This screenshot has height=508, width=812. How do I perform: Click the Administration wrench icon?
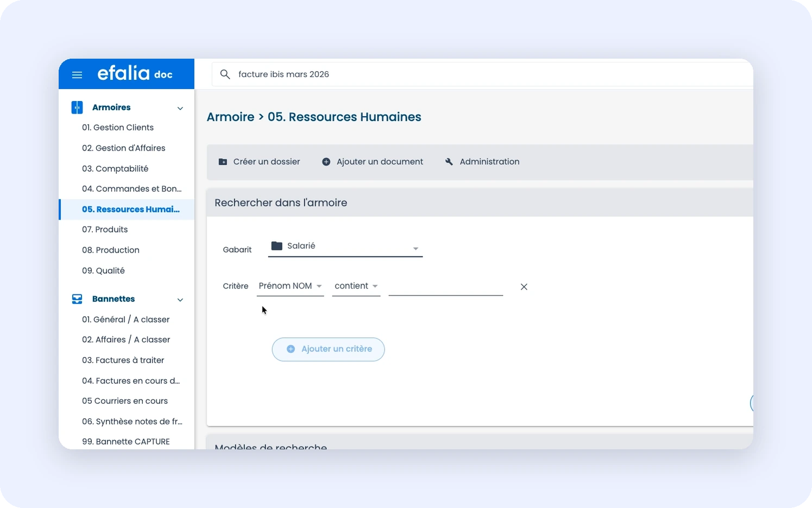[x=449, y=162]
